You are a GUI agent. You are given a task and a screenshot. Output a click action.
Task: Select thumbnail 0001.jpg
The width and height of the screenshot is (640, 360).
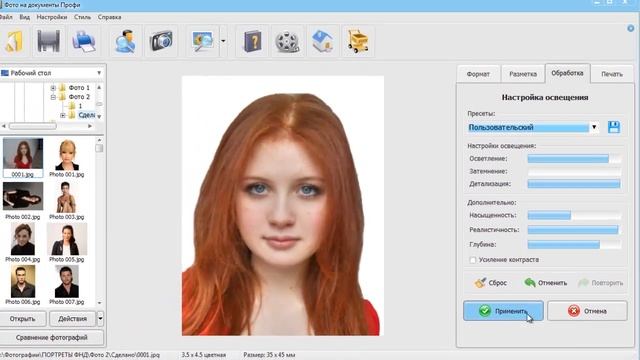(x=23, y=157)
